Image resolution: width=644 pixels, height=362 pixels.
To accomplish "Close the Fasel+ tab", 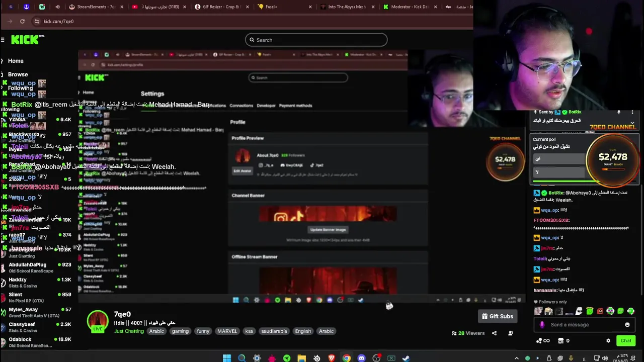I will tap(310, 7).
